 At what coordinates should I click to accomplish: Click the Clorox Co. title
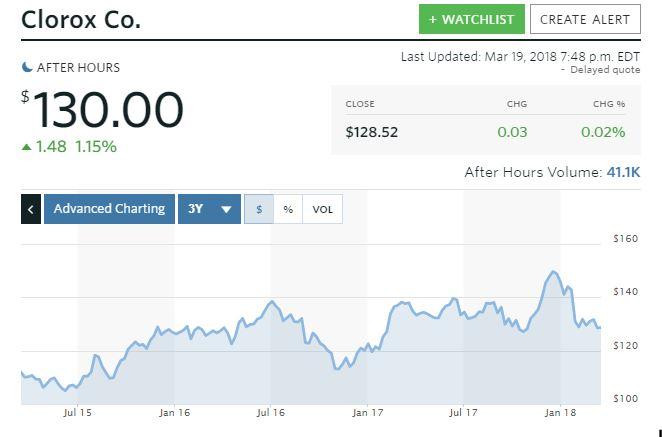pyautogui.click(x=81, y=19)
